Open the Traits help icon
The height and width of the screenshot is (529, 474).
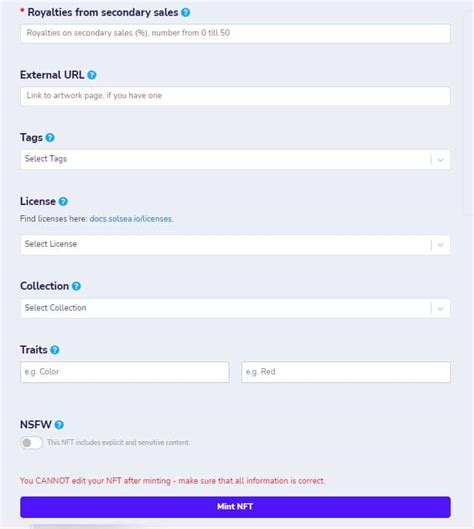pos(55,350)
